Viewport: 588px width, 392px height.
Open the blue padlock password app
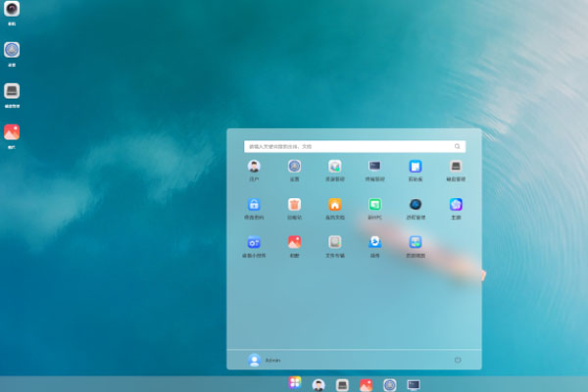[254, 204]
